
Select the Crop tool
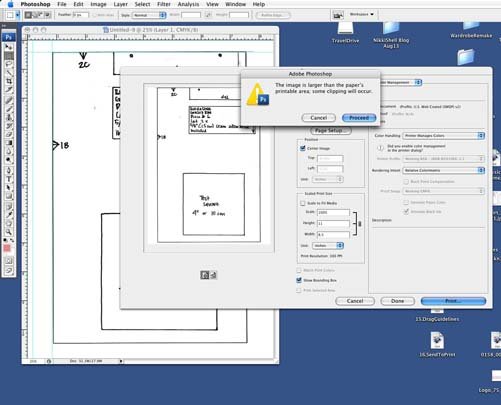pos(9,81)
